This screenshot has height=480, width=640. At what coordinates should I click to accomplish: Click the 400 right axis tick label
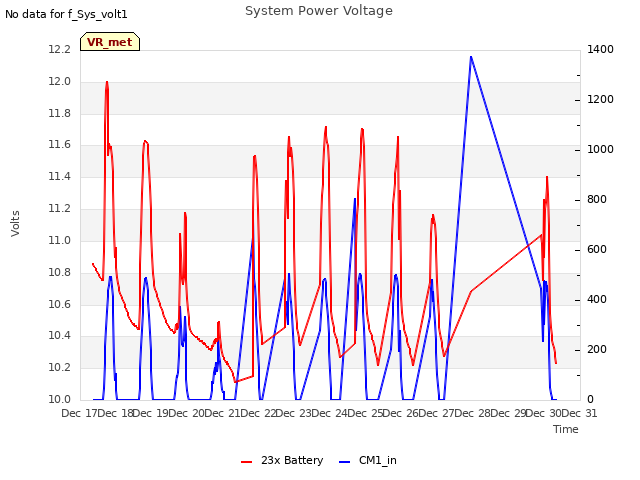[x=597, y=299]
